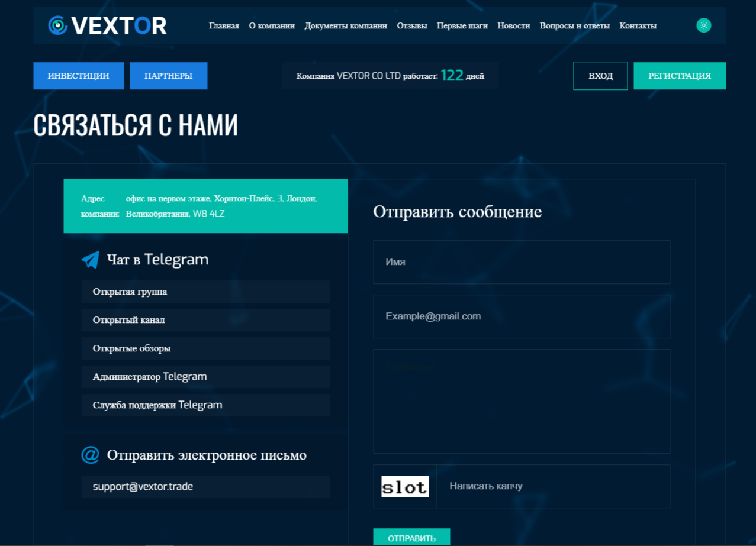Click the @ email icon
This screenshot has height=546, width=756.
tap(90, 455)
